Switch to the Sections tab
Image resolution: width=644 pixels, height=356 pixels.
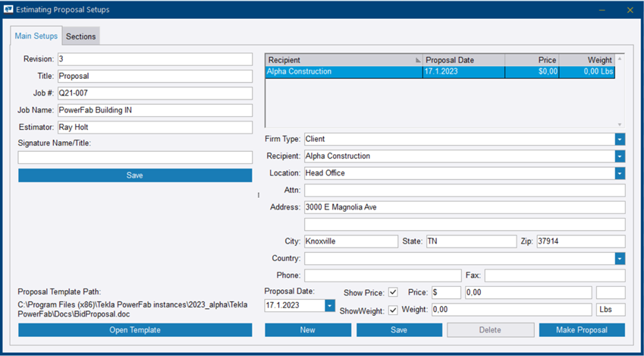point(80,36)
